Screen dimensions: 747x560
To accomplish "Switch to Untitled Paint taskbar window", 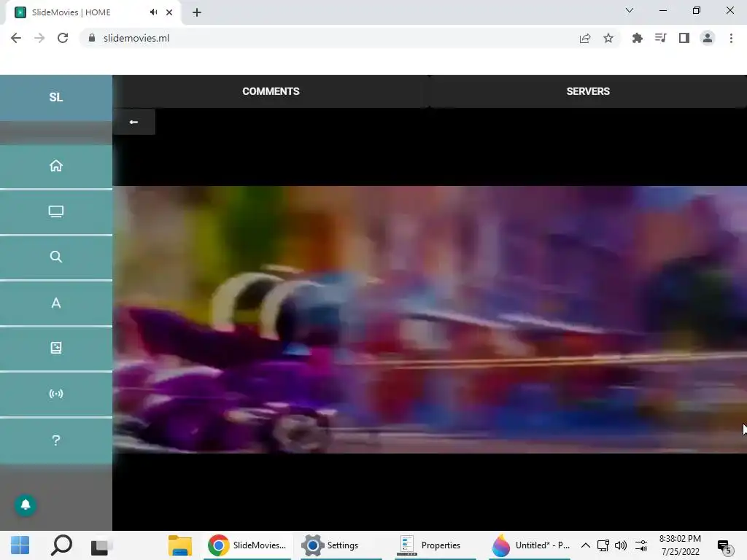I will pyautogui.click(x=530, y=545).
